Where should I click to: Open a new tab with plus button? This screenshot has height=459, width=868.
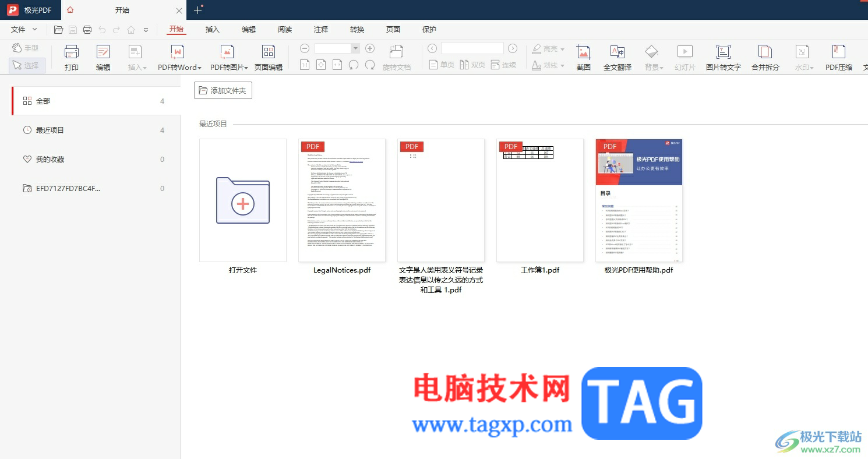pos(198,10)
